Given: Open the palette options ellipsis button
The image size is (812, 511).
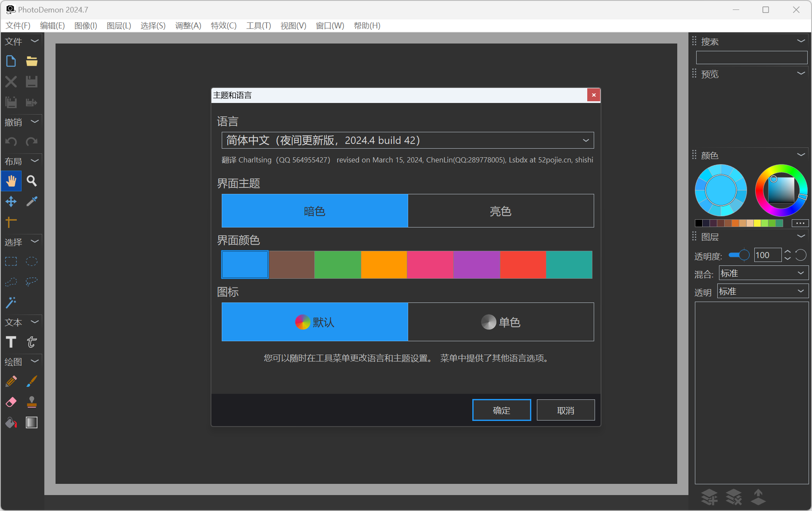Looking at the screenshot, I should 800,223.
